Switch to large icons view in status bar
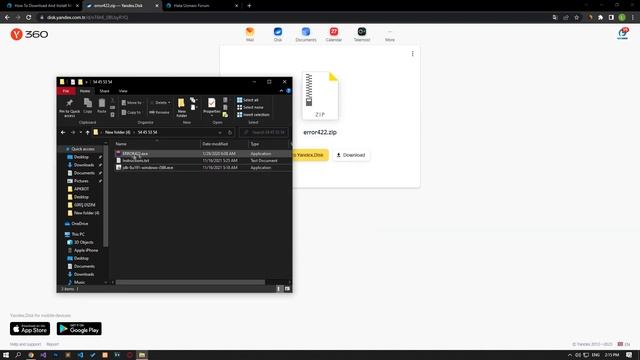This screenshot has height=360, width=640. click(x=287, y=289)
